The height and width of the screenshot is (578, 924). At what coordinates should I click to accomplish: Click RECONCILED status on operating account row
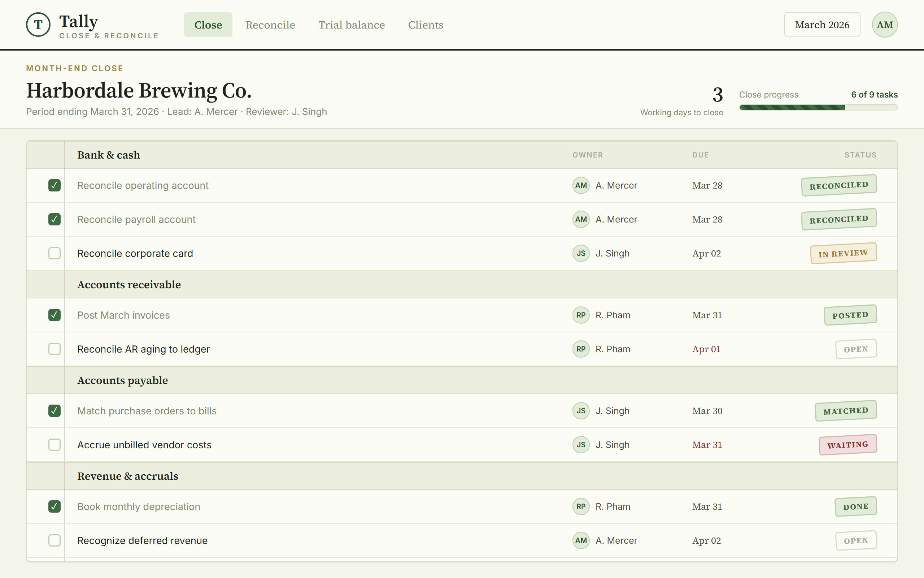coord(839,185)
